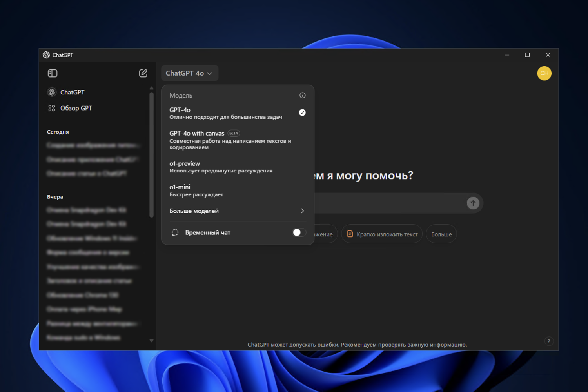Toggle the sidebar panel icon
The image size is (588, 392).
coord(53,73)
